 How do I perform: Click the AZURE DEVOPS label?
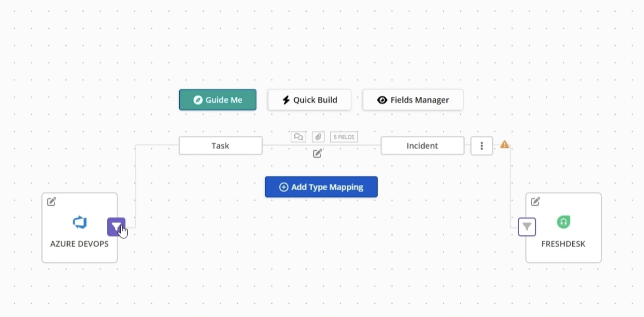coord(80,244)
